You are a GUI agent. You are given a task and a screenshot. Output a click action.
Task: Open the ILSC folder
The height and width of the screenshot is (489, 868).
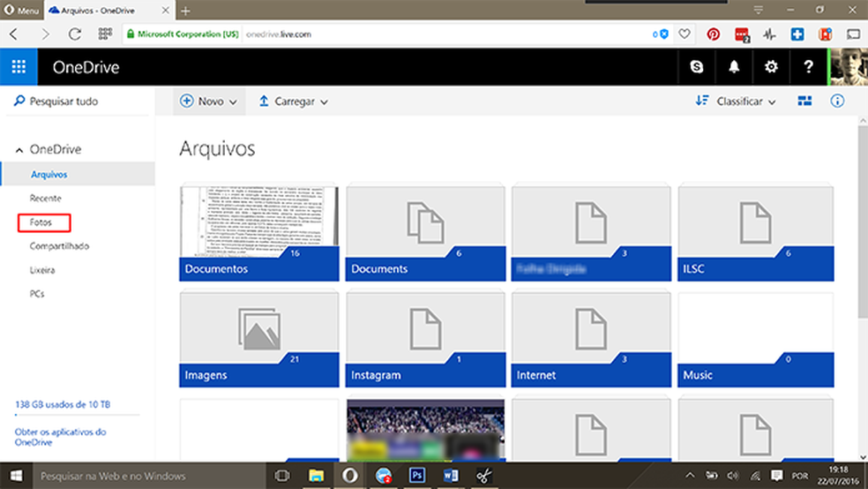click(x=756, y=234)
